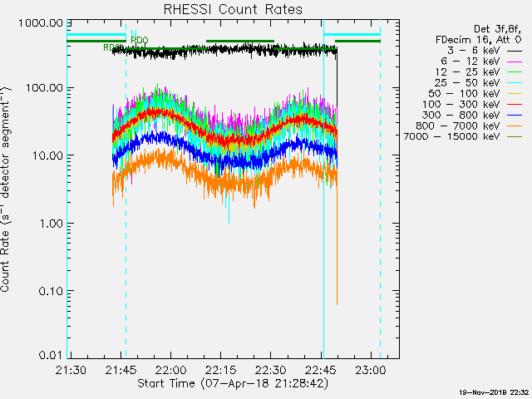532x399 pixels.
Task: Click the 0.01 y-axis tick label
Action: [x=52, y=355]
